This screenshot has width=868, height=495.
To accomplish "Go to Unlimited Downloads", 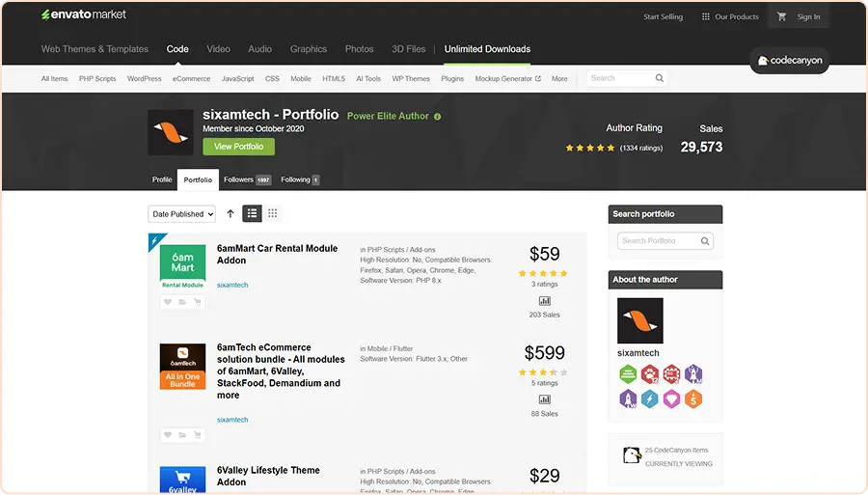I will (487, 48).
